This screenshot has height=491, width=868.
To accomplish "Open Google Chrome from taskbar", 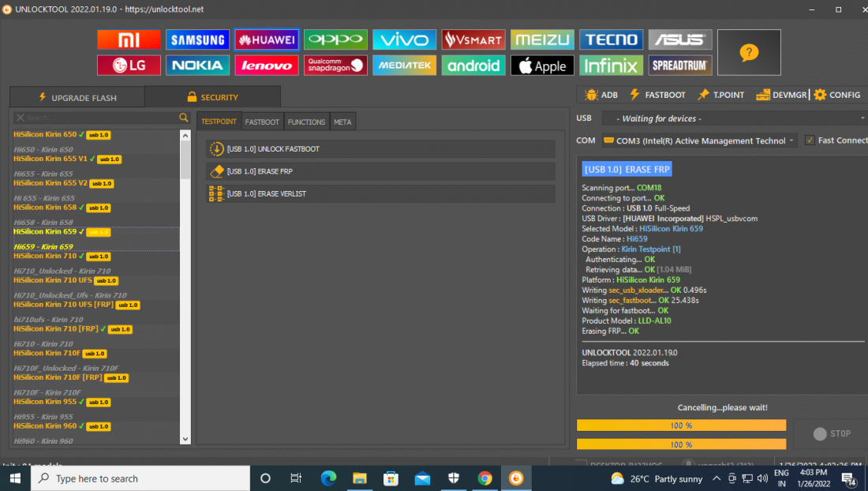I will click(x=485, y=478).
